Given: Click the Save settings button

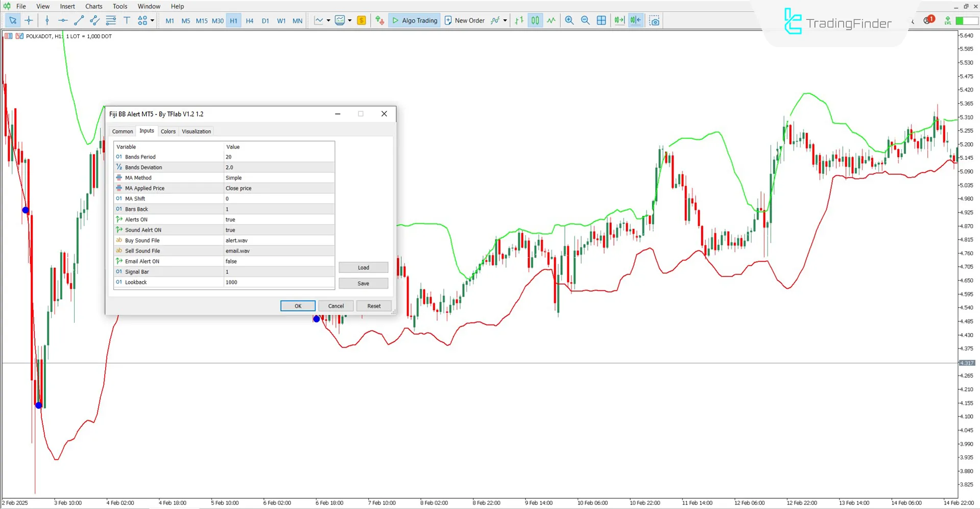Looking at the screenshot, I should [x=363, y=283].
